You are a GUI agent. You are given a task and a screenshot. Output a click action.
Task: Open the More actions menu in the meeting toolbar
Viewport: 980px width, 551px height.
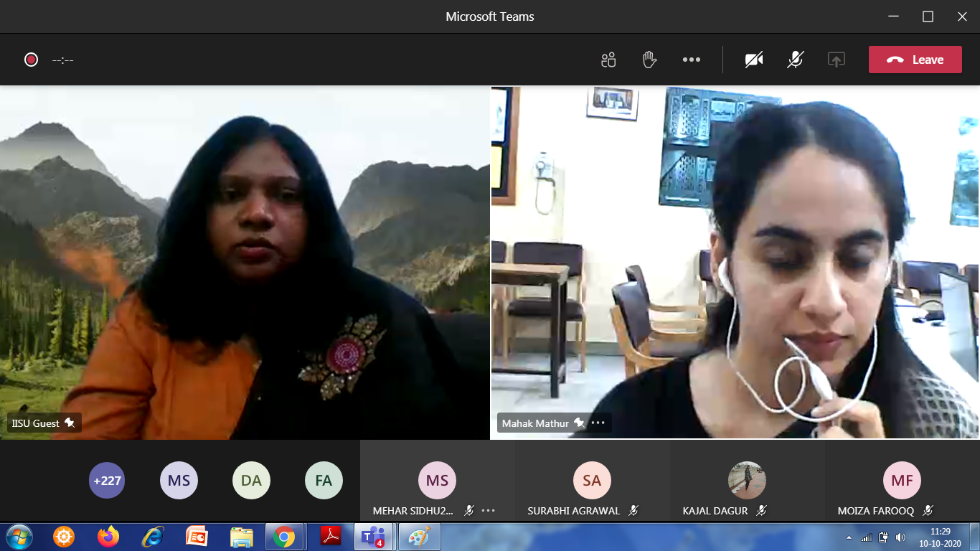692,60
